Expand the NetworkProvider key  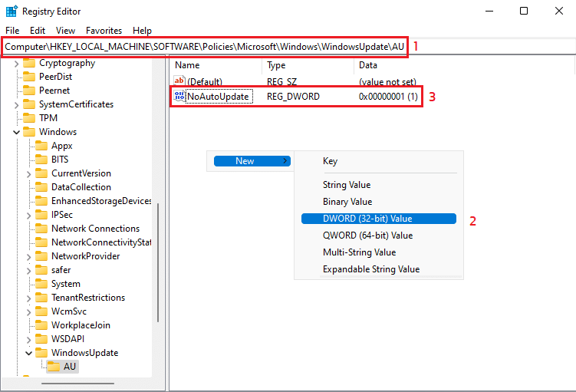(x=28, y=257)
